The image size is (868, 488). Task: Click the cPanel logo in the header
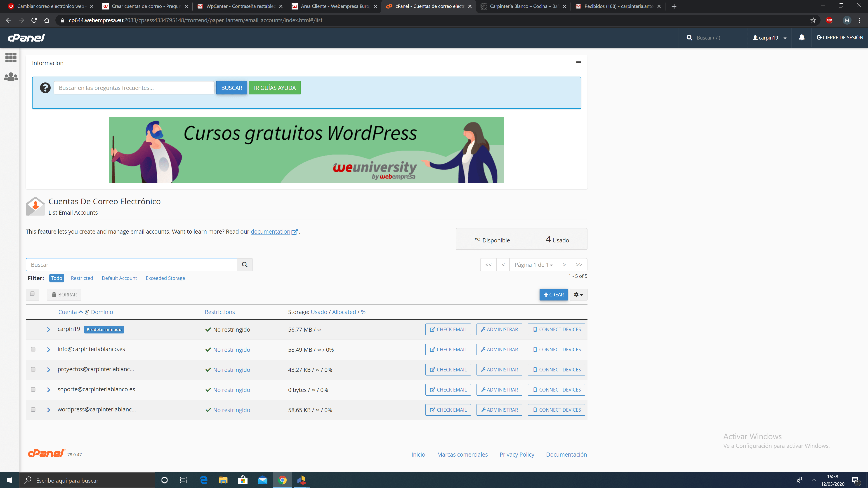coord(26,38)
